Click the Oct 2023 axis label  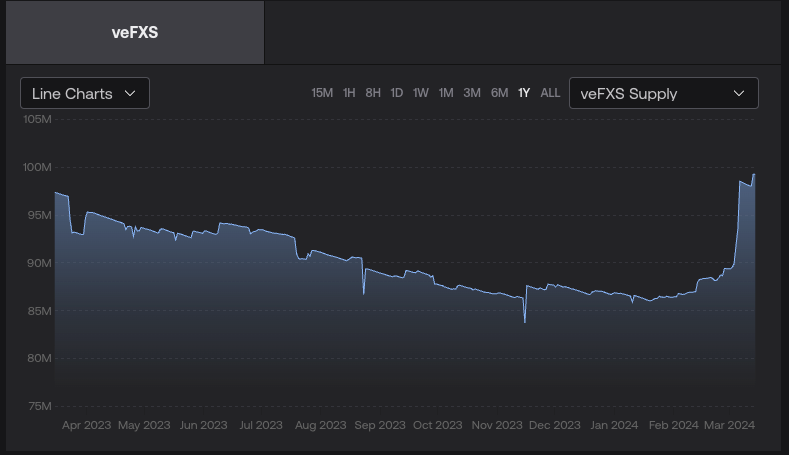438,425
